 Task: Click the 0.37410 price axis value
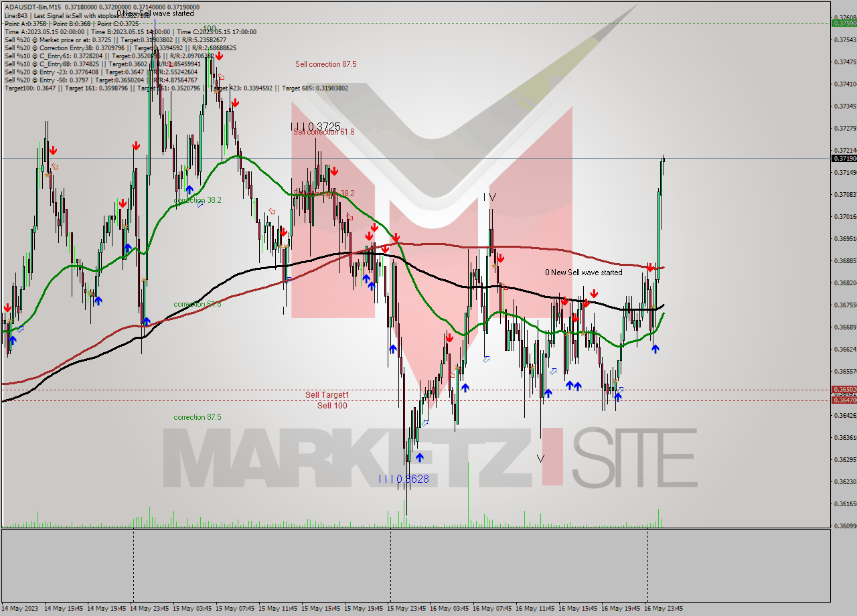pos(844,84)
